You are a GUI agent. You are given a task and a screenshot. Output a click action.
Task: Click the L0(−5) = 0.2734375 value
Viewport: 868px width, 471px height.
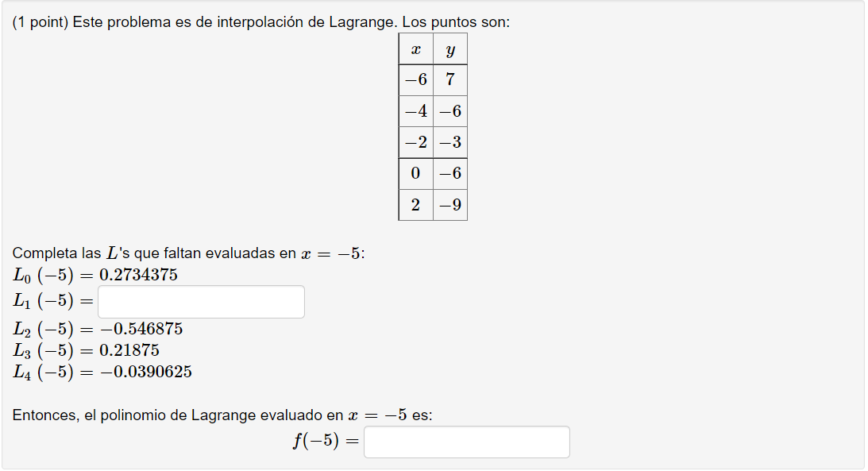pyautogui.click(x=138, y=275)
